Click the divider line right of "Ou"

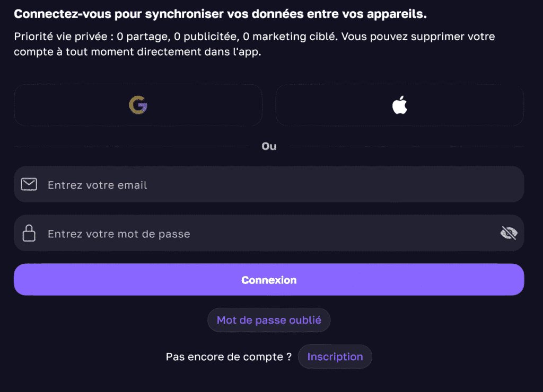coord(406,146)
